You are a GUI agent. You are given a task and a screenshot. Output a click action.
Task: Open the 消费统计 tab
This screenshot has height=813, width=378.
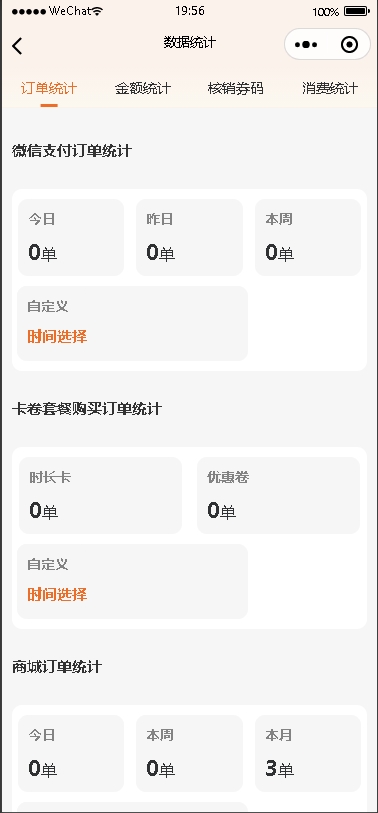click(x=330, y=89)
